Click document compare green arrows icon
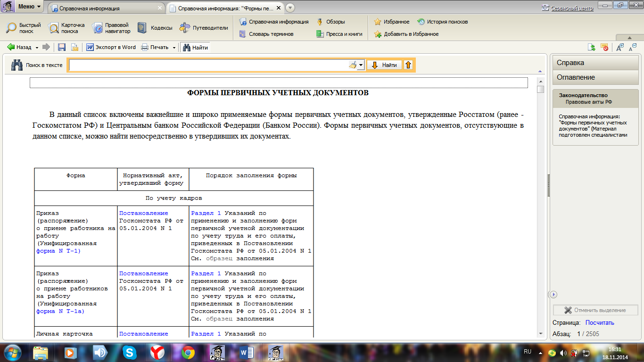This screenshot has width=644, height=362. [x=591, y=47]
